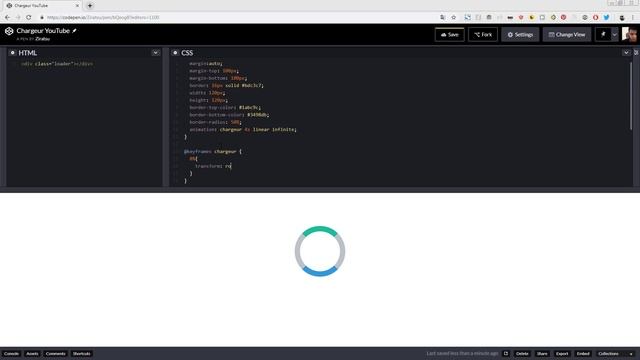
Task: Click the browser forward arrow
Action: coord(18,18)
